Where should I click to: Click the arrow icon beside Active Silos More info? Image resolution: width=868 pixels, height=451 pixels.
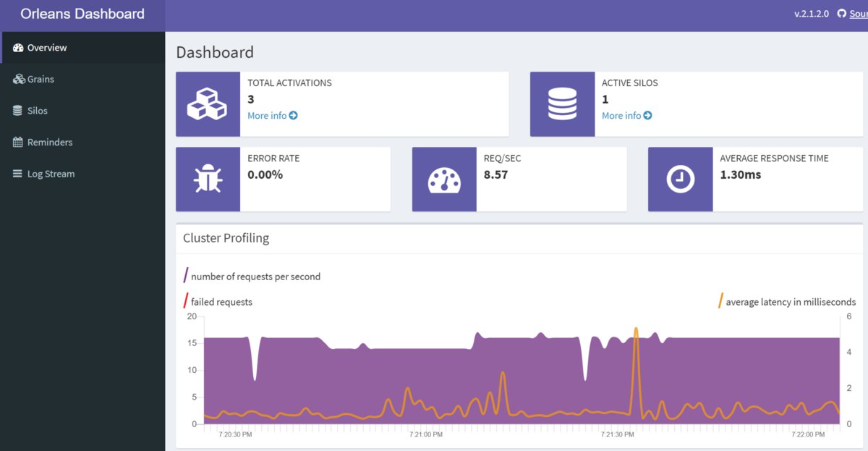(x=647, y=116)
